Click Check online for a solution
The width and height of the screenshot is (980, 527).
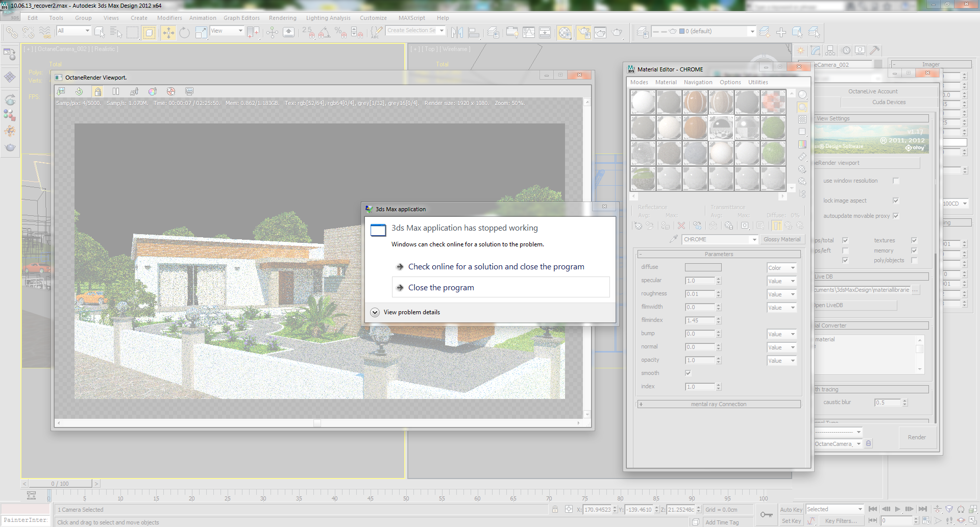(501, 266)
